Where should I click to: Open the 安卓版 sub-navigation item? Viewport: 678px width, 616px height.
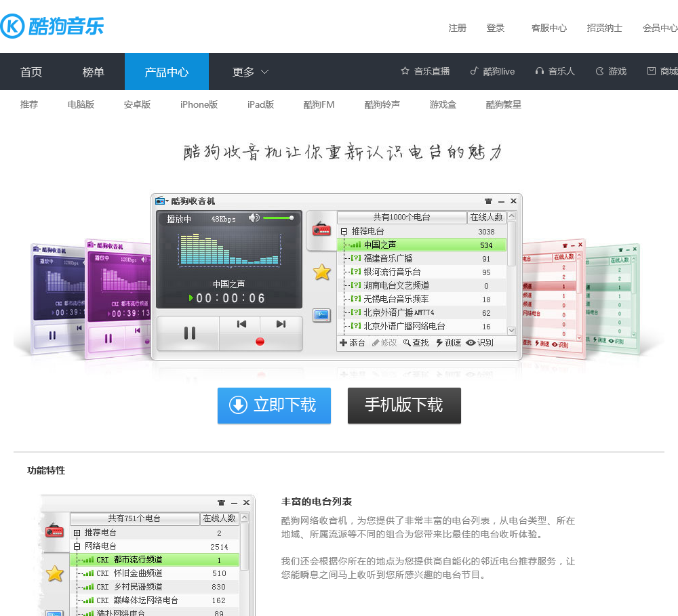[137, 104]
